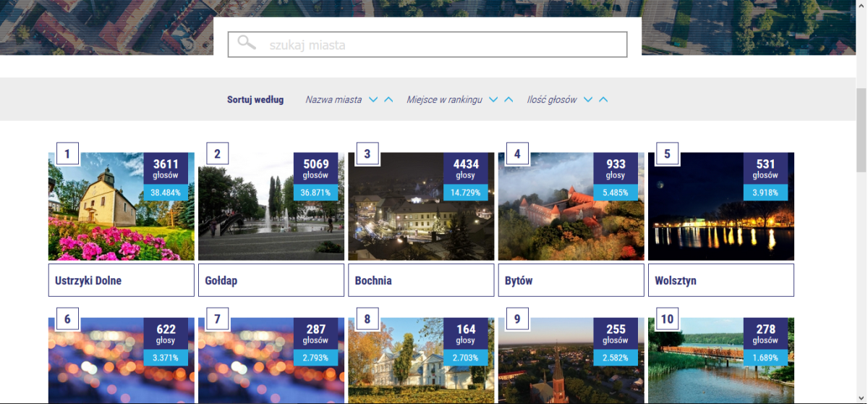Screen dimensions: 868x404
Task: Click the '164 głosy' vote count
Action: tap(466, 334)
